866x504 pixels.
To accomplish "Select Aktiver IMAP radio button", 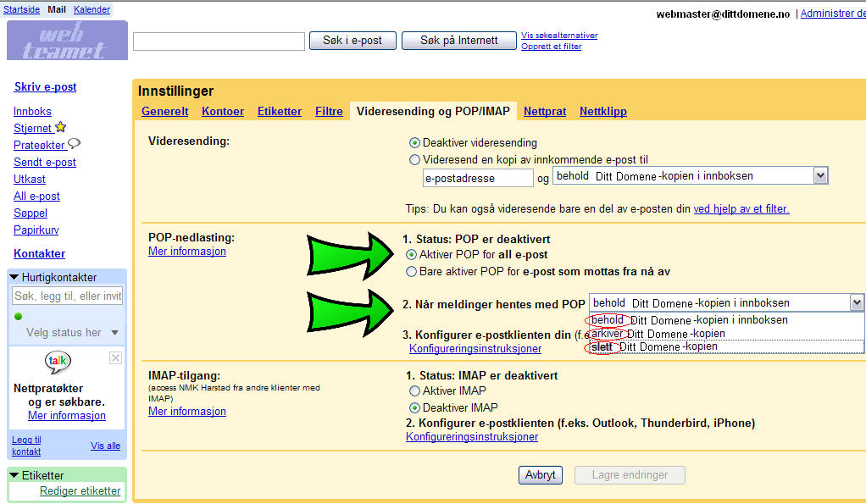I will (414, 390).
